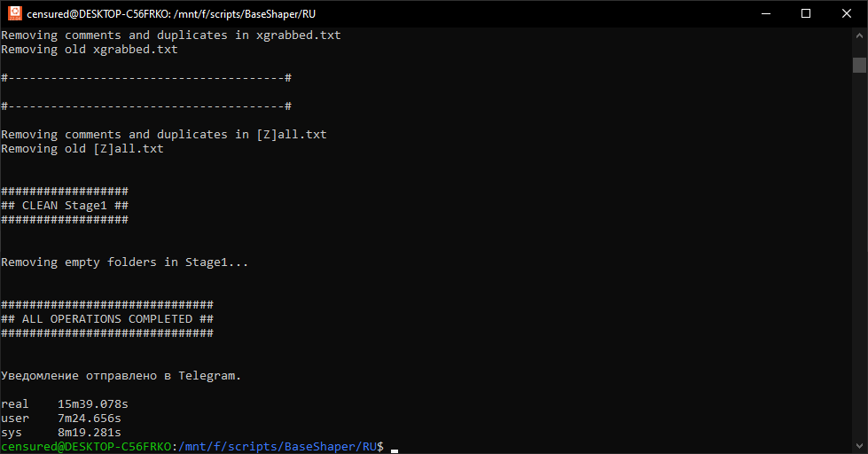Screen dimensions: 868x454
Task: Minimize the terminal window
Action: pyautogui.click(x=765, y=13)
